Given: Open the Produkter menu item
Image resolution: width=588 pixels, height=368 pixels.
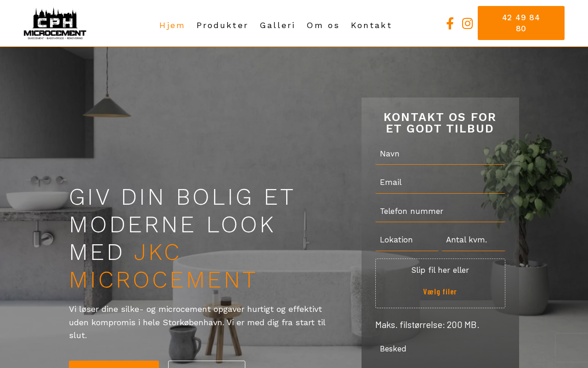Looking at the screenshot, I should 222,25.
